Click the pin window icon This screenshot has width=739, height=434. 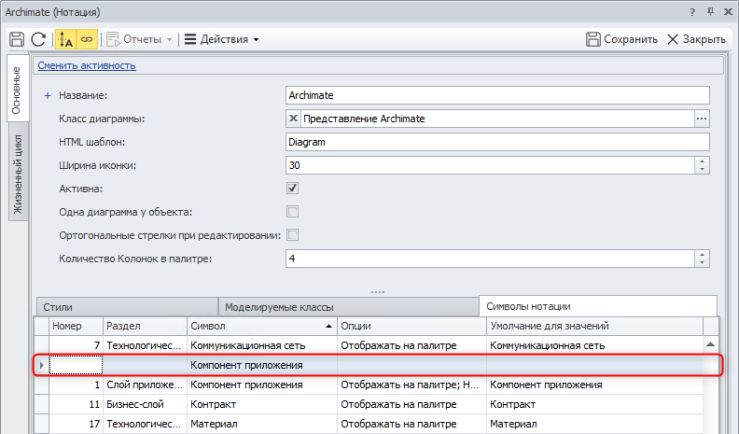[x=710, y=11]
